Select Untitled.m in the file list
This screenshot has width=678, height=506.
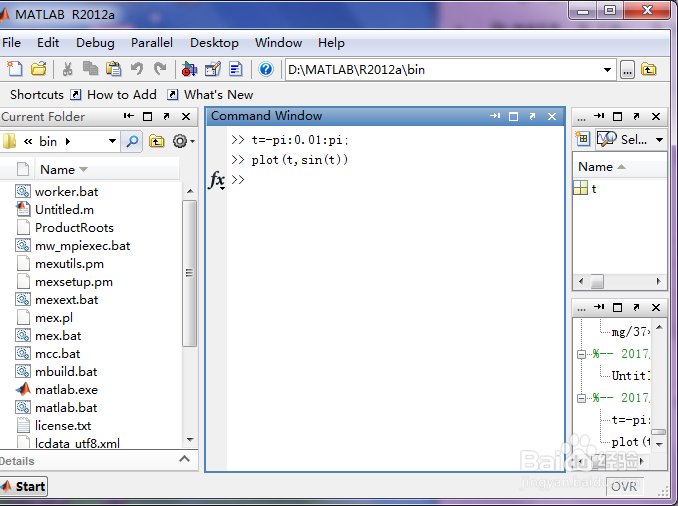64,210
